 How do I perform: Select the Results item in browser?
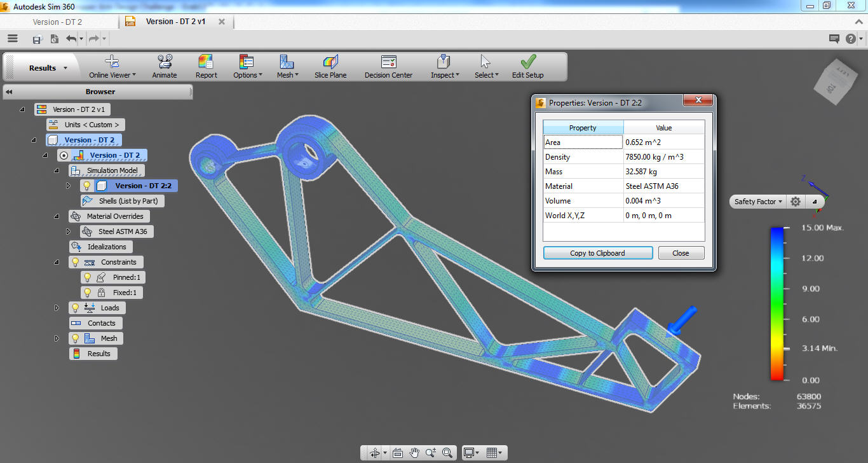point(93,354)
